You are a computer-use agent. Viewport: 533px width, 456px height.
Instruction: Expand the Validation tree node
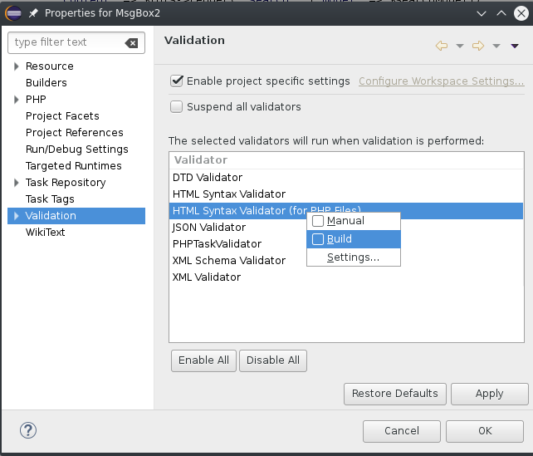(x=16, y=216)
